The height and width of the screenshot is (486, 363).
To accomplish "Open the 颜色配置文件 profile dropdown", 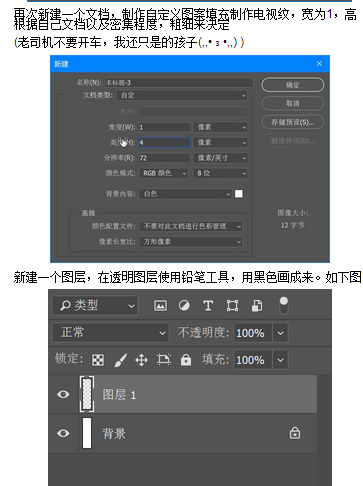I will click(191, 226).
